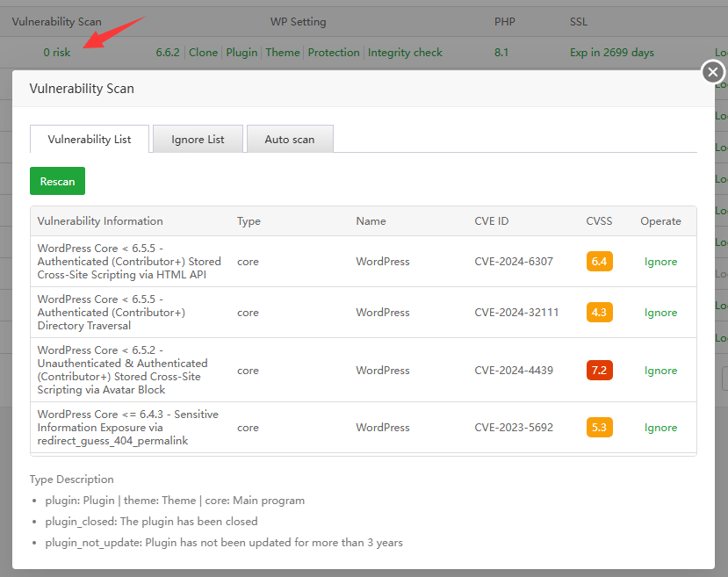This screenshot has width=728, height=577.
Task: Click the Stored XSS via HTML API description
Action: point(129,262)
